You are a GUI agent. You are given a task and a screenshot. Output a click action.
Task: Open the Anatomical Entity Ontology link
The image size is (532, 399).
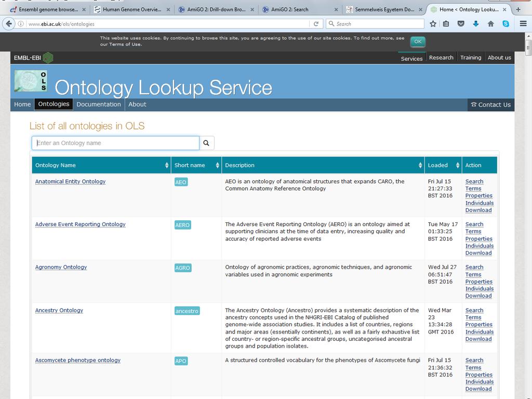tap(70, 181)
